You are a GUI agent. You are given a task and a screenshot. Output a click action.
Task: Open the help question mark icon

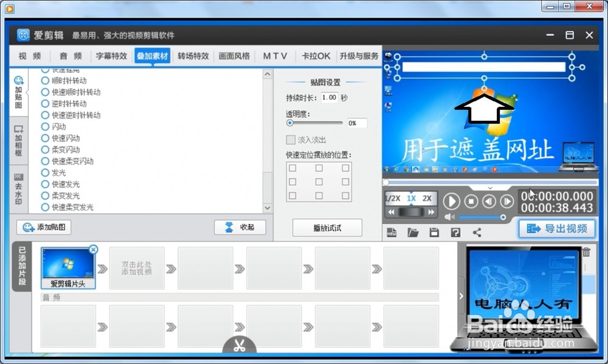tap(455, 233)
